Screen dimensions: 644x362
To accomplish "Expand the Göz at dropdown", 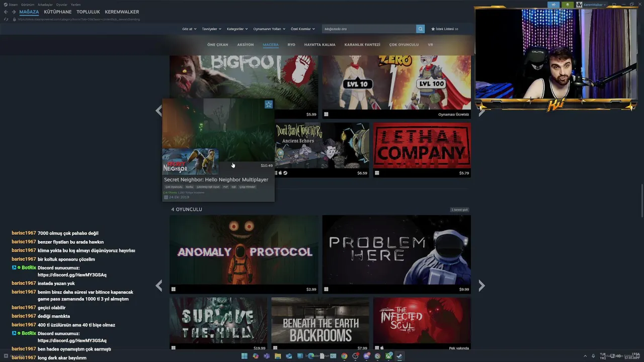I will [x=189, y=29].
